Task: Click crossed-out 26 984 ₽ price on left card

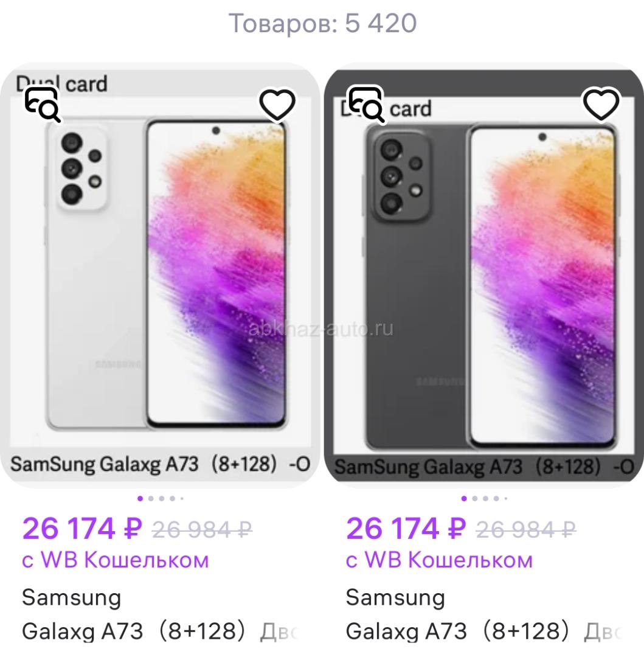Action: [x=202, y=530]
